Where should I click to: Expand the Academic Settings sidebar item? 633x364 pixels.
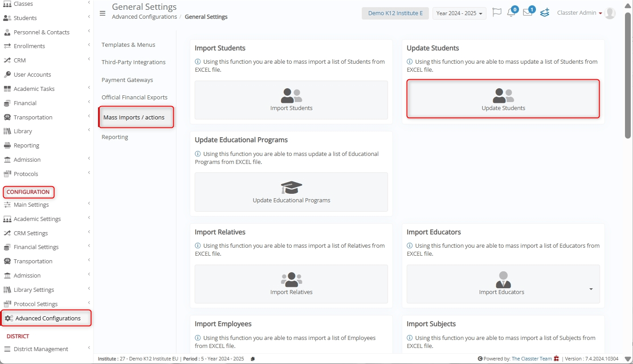[37, 219]
